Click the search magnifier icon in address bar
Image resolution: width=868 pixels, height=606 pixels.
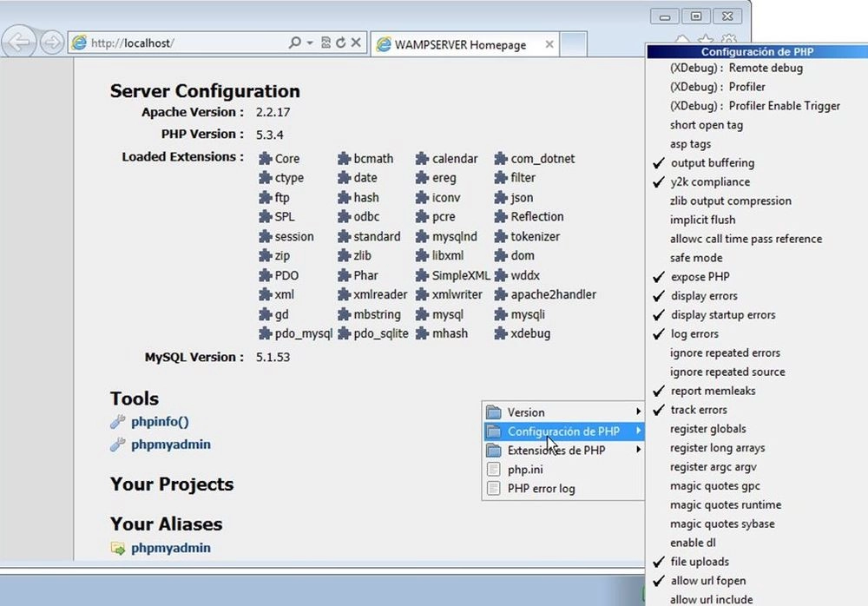(295, 43)
